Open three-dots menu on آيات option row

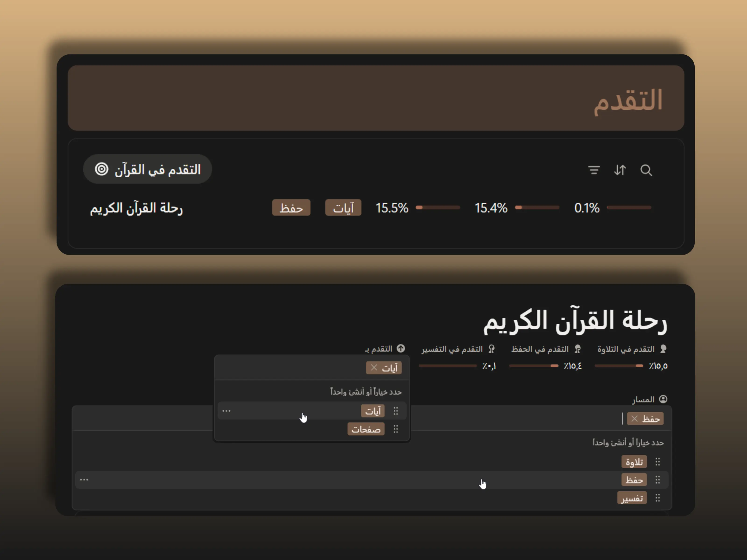click(x=226, y=411)
